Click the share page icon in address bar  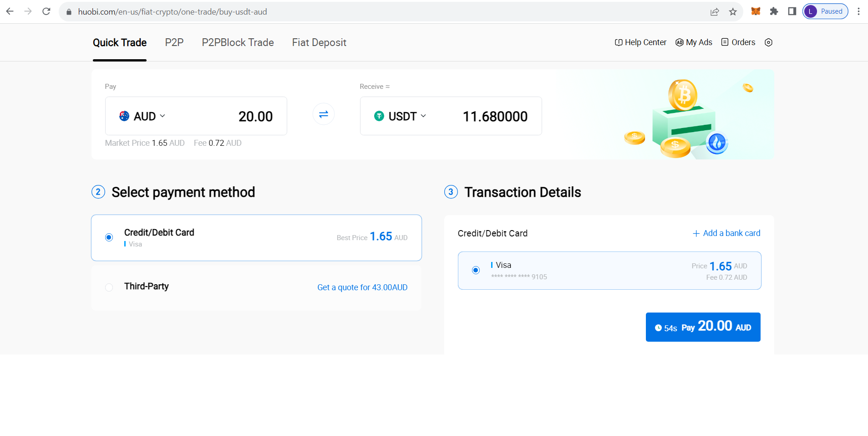[x=715, y=12]
